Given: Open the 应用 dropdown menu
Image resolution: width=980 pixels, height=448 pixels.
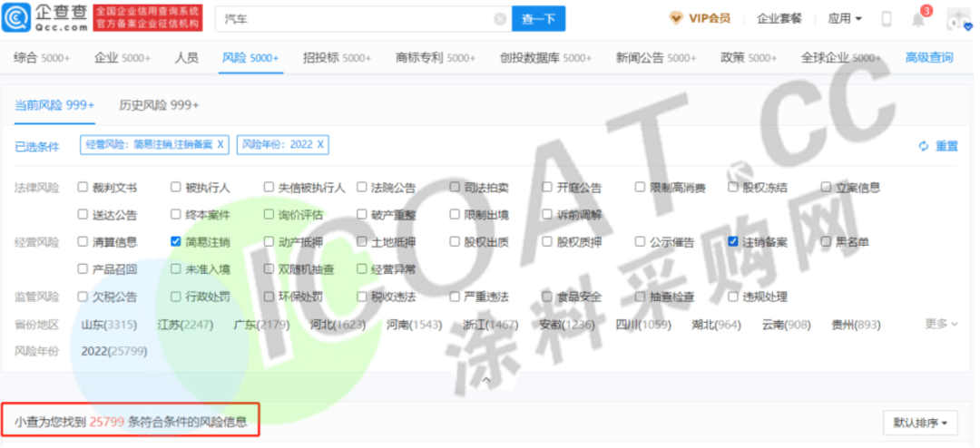Looking at the screenshot, I should (845, 19).
